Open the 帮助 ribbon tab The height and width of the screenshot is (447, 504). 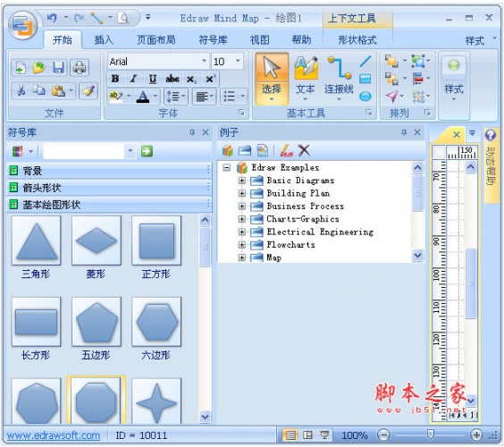coord(301,40)
